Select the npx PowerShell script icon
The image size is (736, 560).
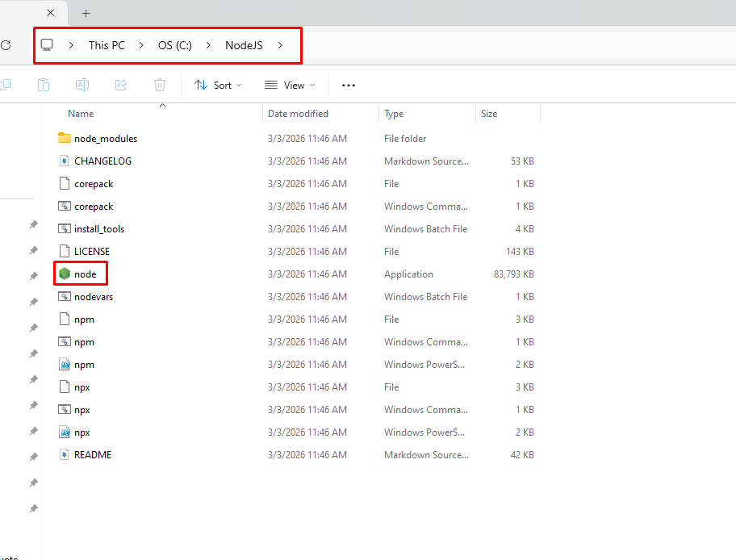65,433
